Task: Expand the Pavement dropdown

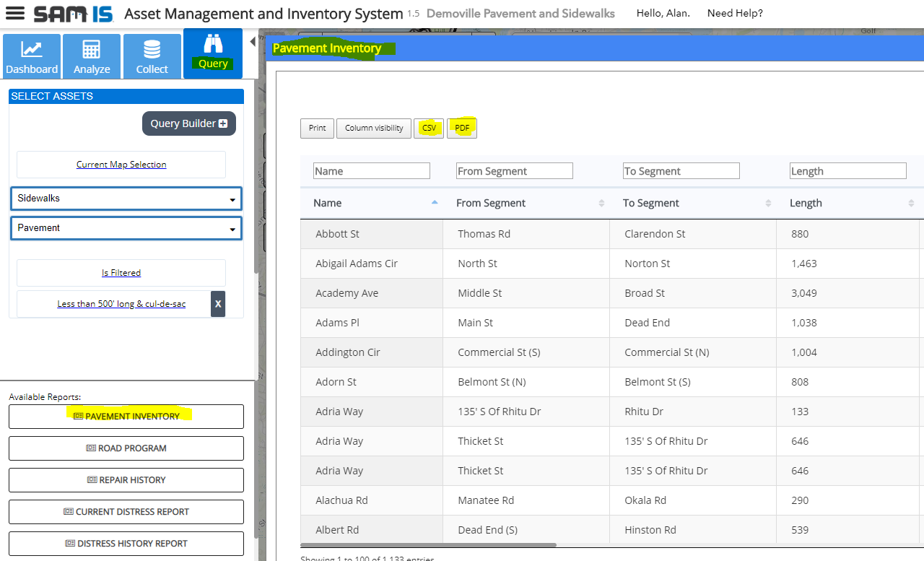Action: click(x=126, y=228)
